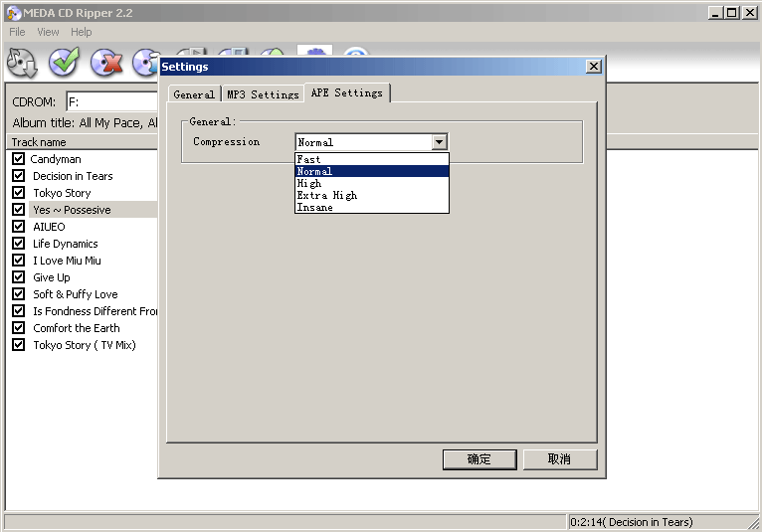Screen dimensions: 762x532
Task: Click the rip CD tracks toolbar icon
Action: tap(22, 63)
